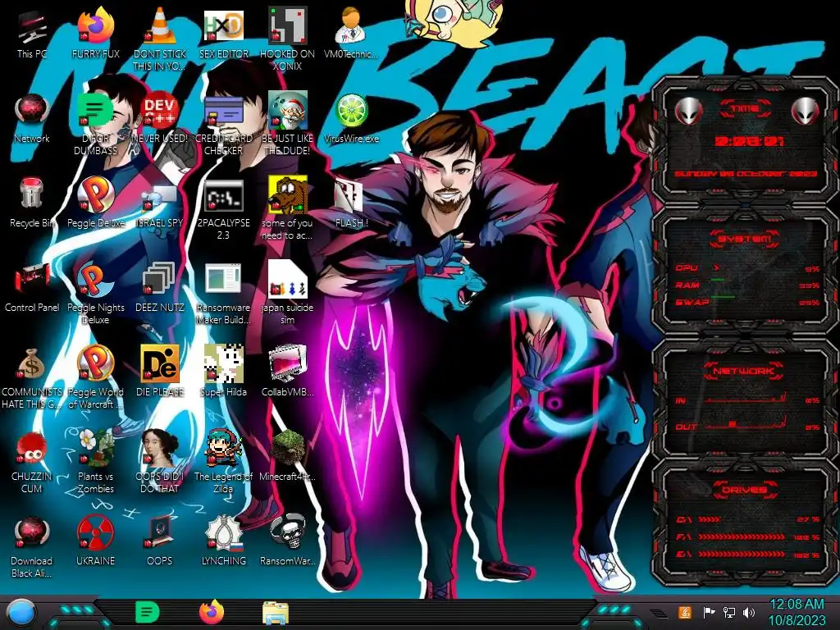Viewport: 840px width, 630px height.
Task: Click the CPU usage row in SYSTEM widget
Action: click(746, 268)
